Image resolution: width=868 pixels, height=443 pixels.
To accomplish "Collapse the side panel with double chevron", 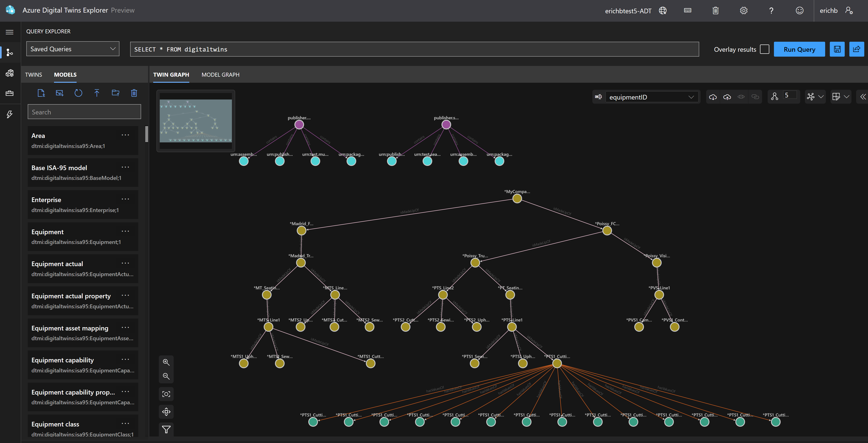I will coord(863,97).
